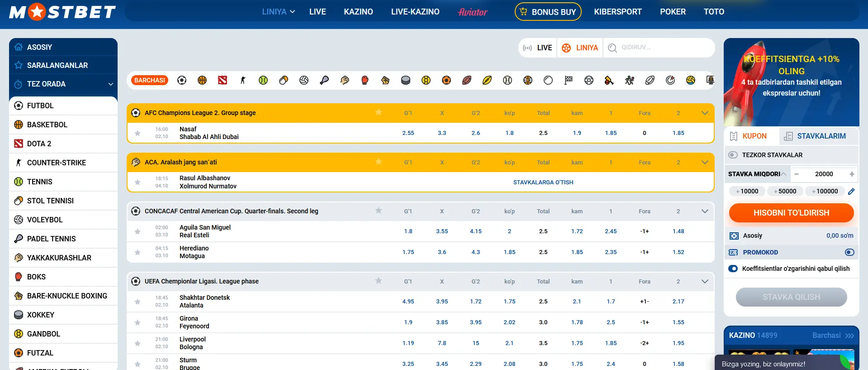
Task: Select the table tennis icon in the sports strip
Action: pyautogui.click(x=284, y=80)
